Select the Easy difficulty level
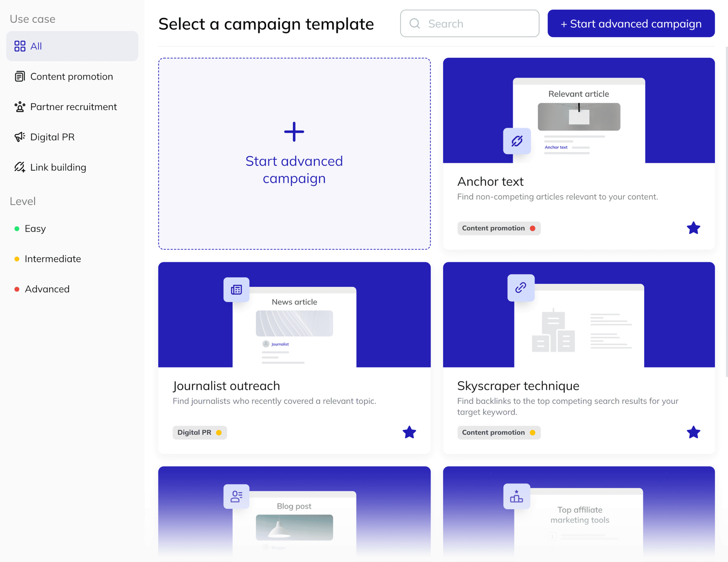728x562 pixels. [x=35, y=228]
